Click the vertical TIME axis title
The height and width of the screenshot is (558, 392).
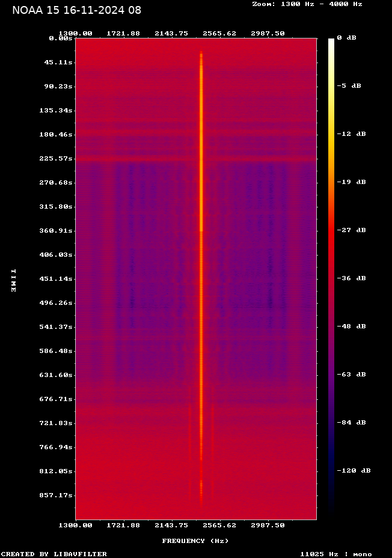click(x=13, y=280)
